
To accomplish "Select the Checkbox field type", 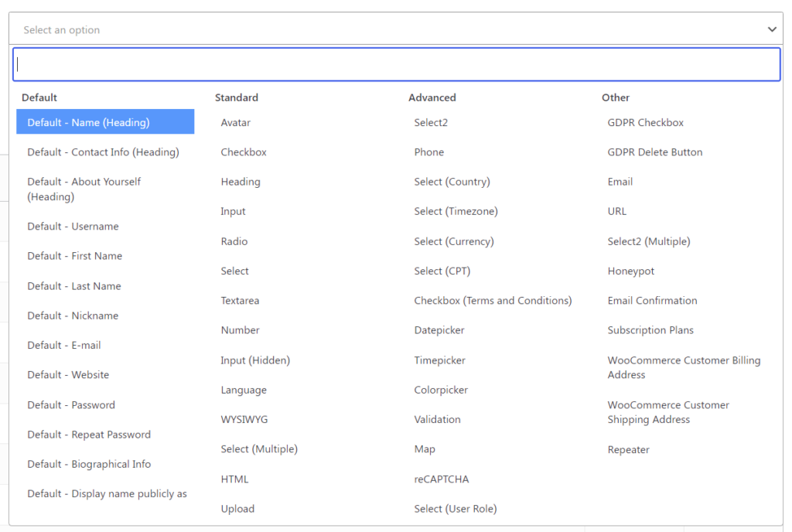I will [x=243, y=152].
